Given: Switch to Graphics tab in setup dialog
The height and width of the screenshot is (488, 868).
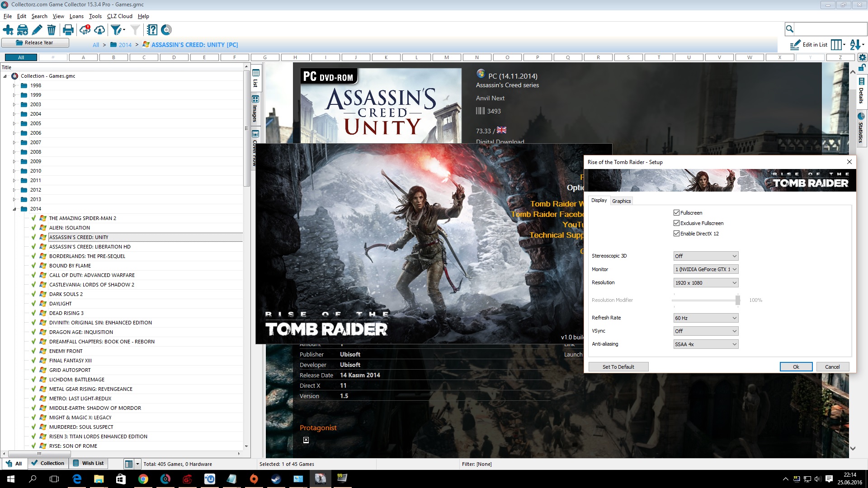Looking at the screenshot, I should [621, 201].
